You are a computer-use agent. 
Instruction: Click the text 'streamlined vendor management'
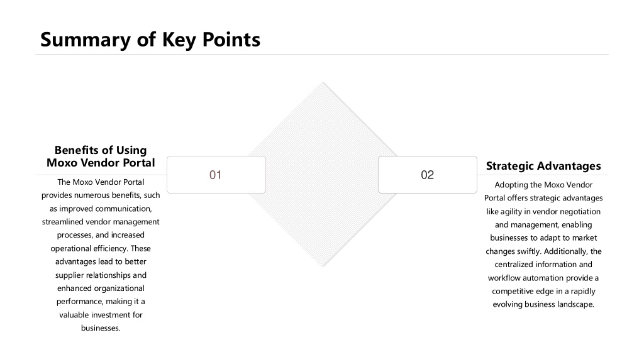click(101, 222)
